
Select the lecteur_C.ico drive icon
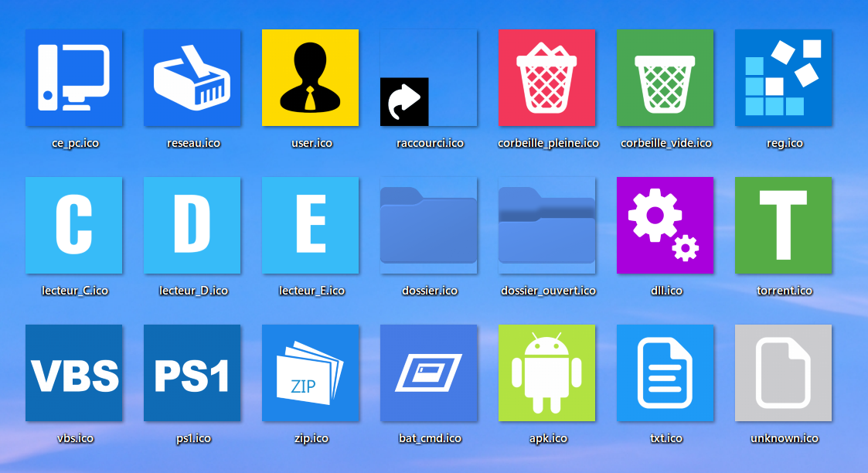tap(74, 225)
